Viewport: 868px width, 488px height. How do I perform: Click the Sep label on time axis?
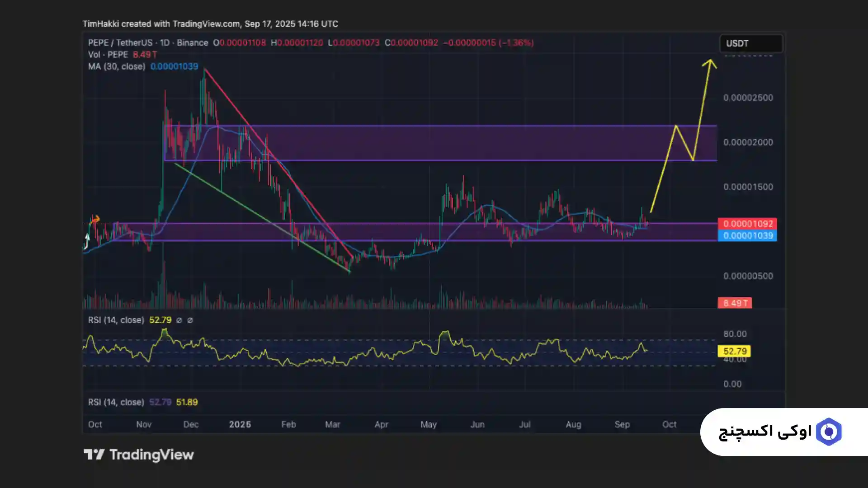[x=622, y=424]
